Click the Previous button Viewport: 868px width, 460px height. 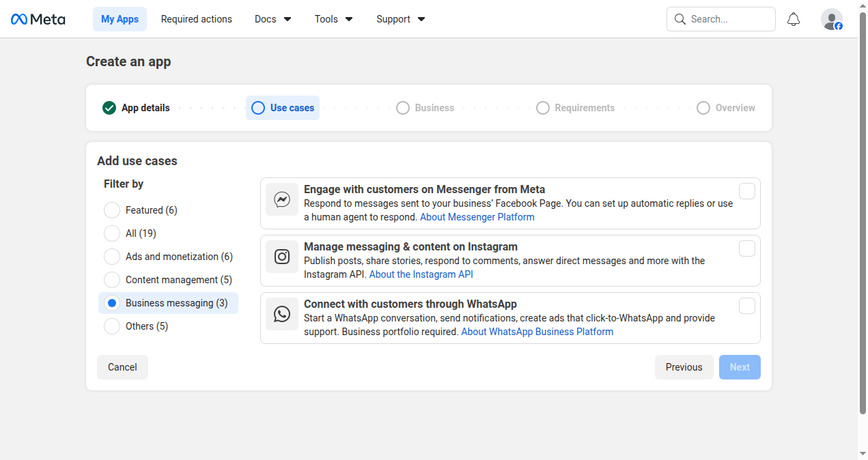(x=684, y=367)
